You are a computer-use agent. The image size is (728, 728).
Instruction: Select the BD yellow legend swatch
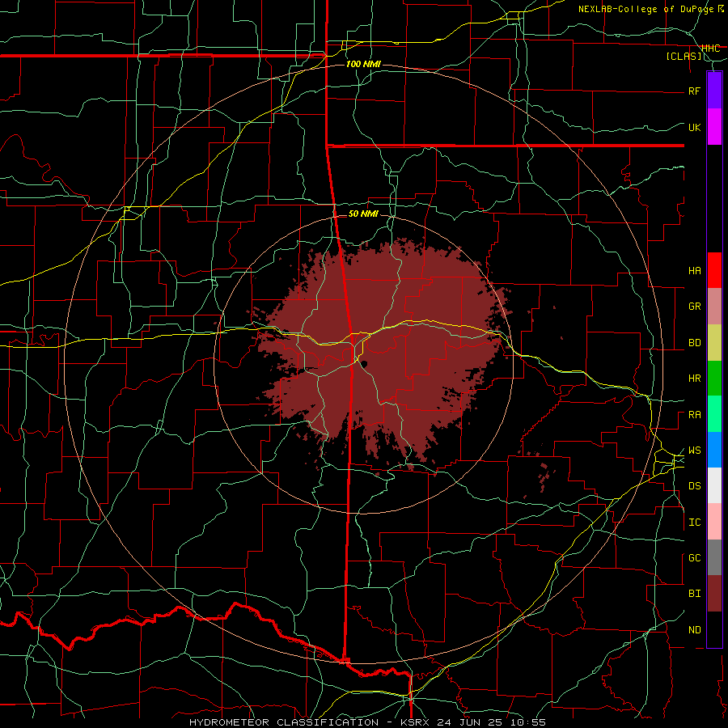click(x=714, y=343)
